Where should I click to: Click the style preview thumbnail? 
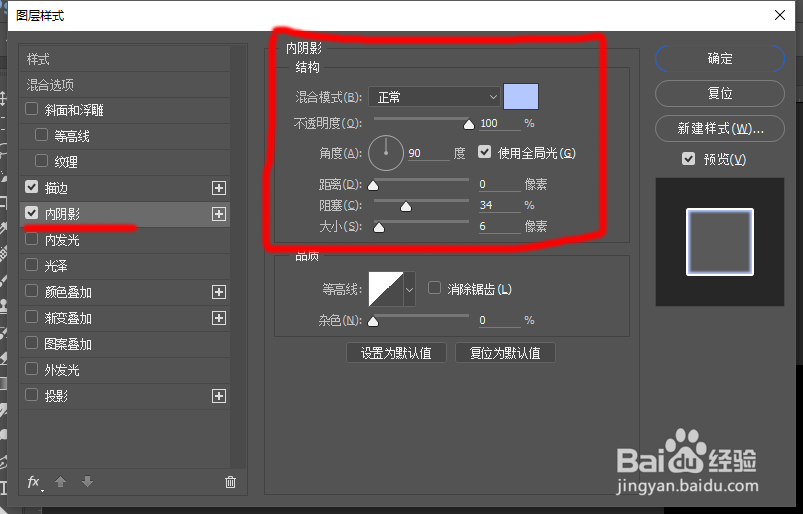click(720, 242)
